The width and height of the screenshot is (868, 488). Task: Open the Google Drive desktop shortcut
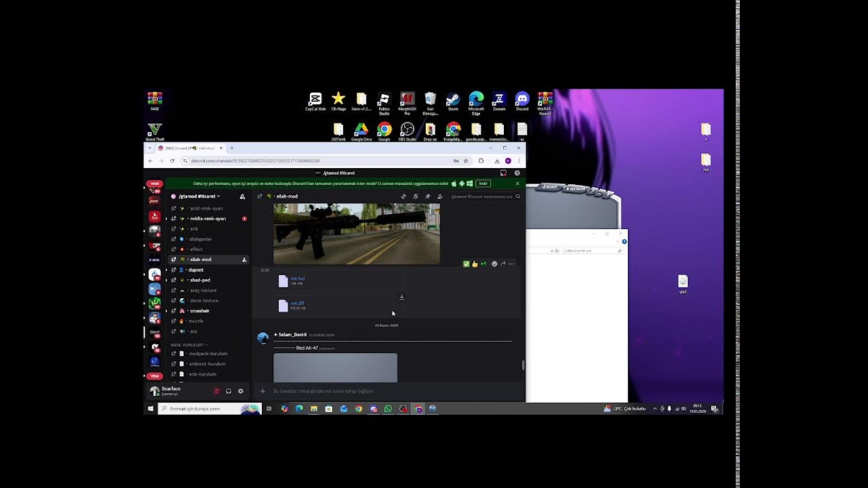(361, 131)
